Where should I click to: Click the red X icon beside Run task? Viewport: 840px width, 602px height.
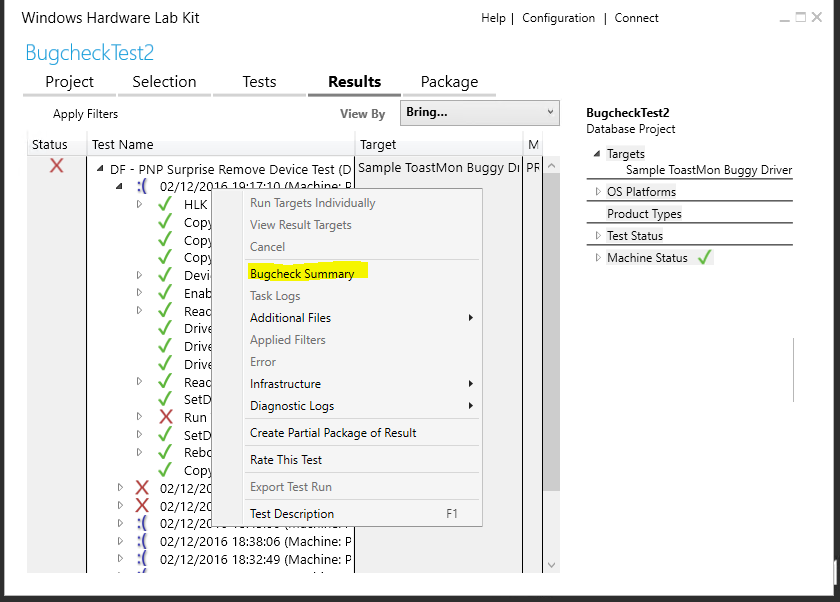(x=166, y=417)
